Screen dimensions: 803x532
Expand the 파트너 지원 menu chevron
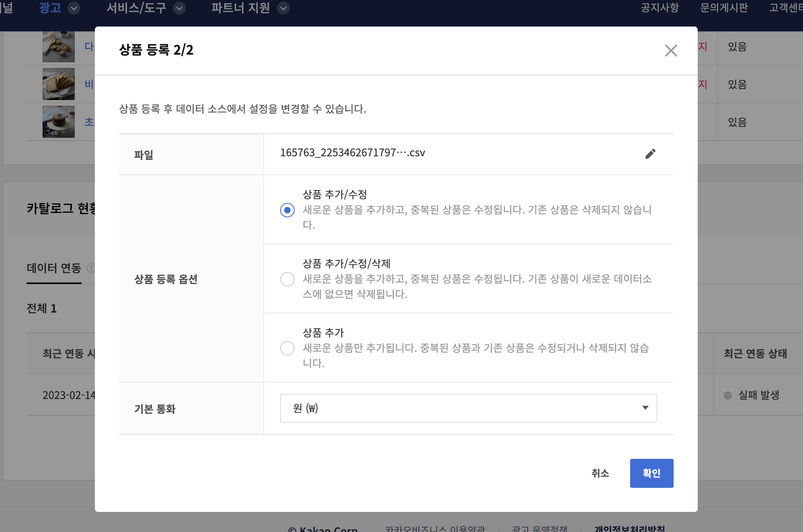tap(283, 8)
